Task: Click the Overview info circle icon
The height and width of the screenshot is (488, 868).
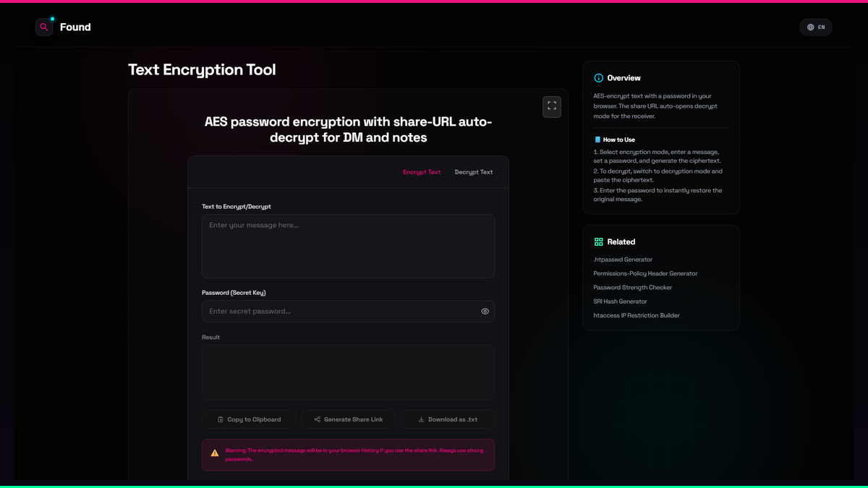Action: click(598, 78)
